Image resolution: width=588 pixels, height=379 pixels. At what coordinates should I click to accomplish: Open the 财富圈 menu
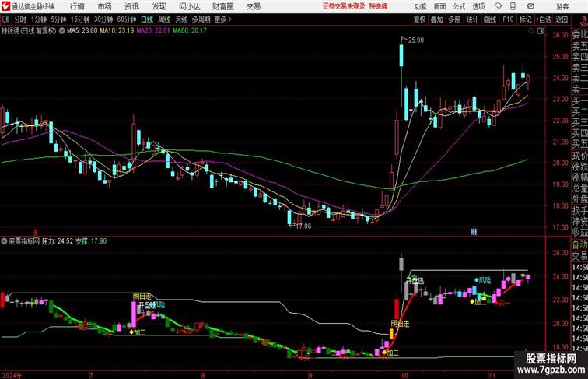point(222,6)
